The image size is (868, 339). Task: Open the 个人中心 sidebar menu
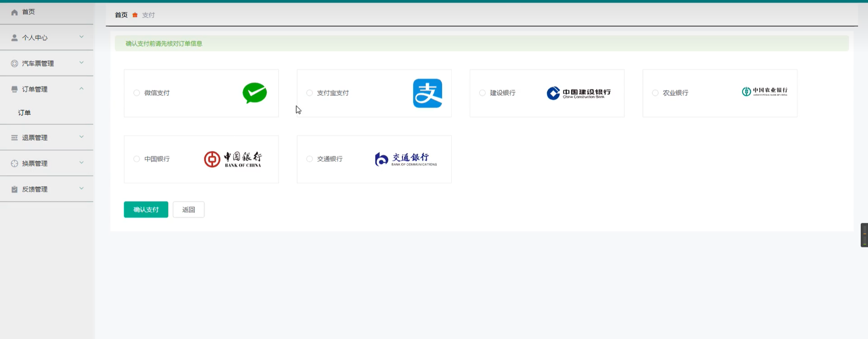[47, 38]
